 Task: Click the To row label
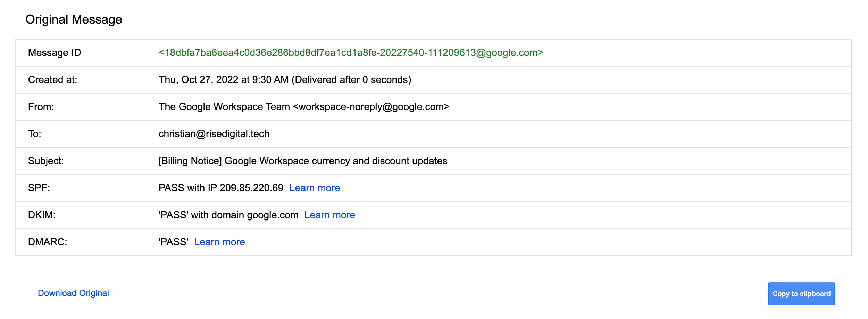click(x=35, y=134)
